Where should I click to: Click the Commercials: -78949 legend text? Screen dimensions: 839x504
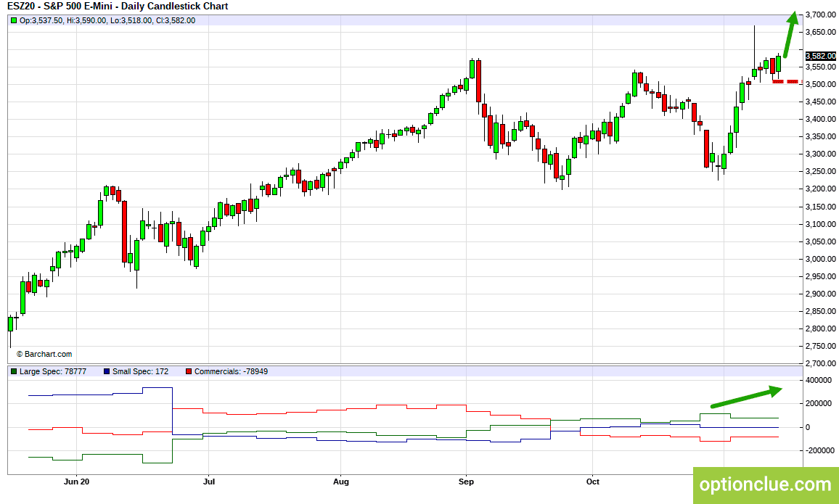coord(231,371)
